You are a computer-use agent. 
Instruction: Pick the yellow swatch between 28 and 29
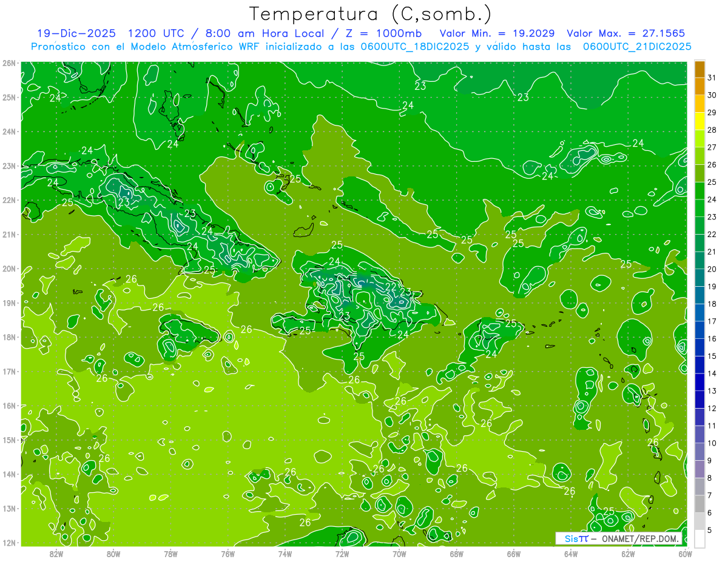click(x=699, y=121)
